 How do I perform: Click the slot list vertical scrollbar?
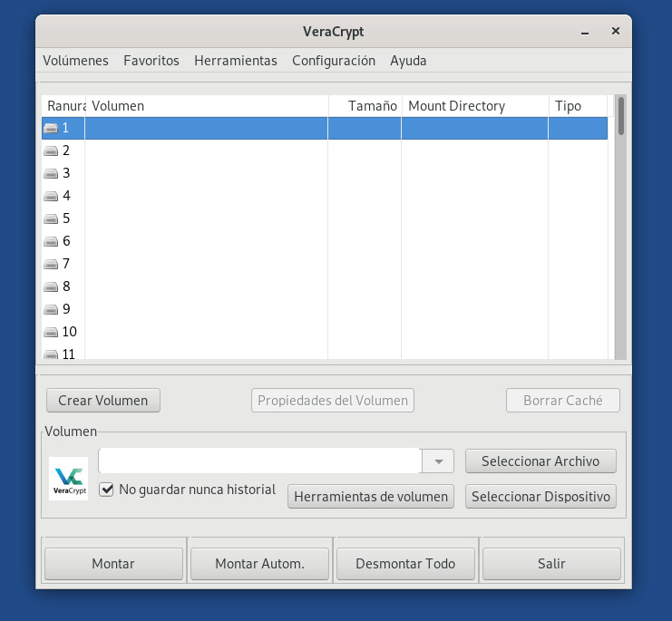(x=620, y=227)
